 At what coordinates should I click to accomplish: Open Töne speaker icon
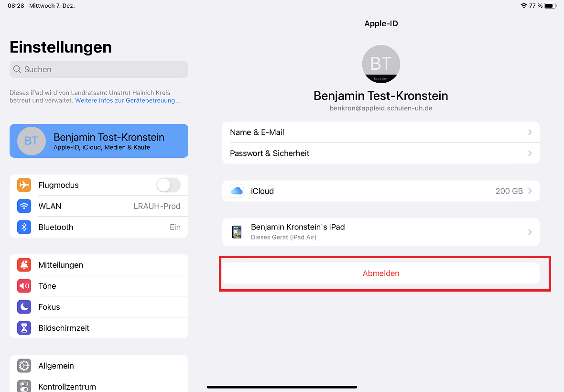[24, 286]
